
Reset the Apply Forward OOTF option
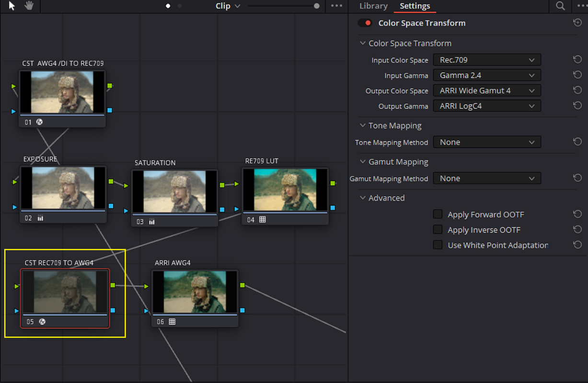pyautogui.click(x=577, y=214)
